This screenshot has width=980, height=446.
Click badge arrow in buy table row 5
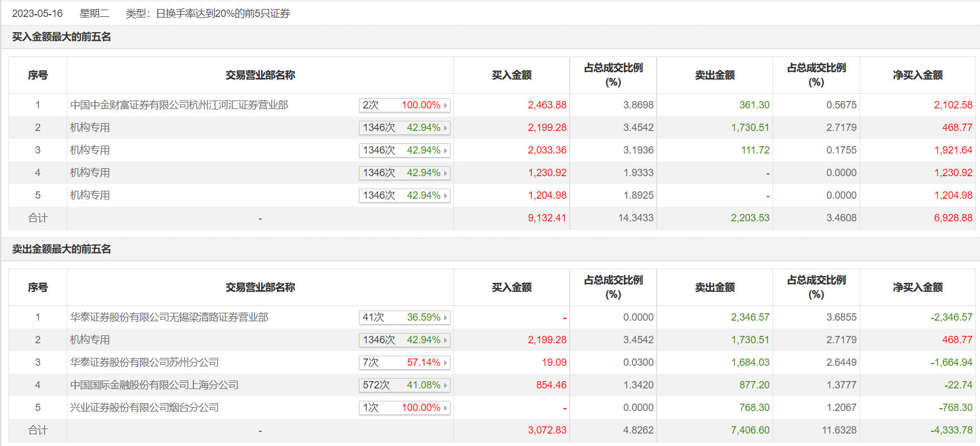445,195
